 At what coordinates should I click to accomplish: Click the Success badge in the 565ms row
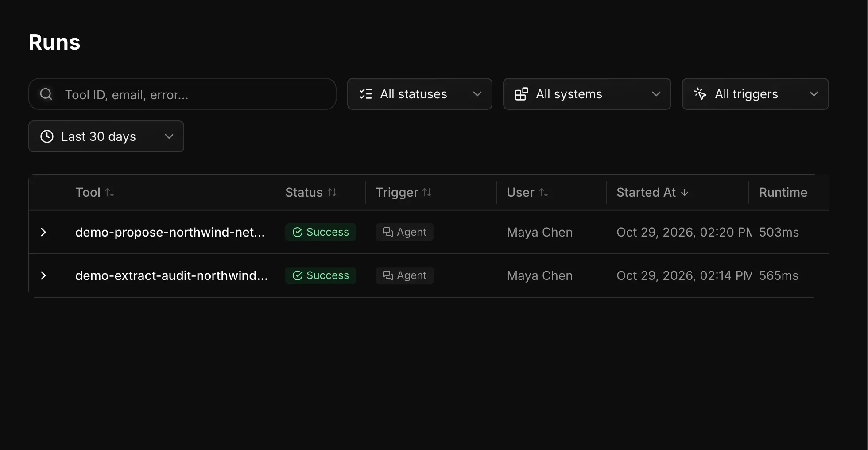pos(321,275)
